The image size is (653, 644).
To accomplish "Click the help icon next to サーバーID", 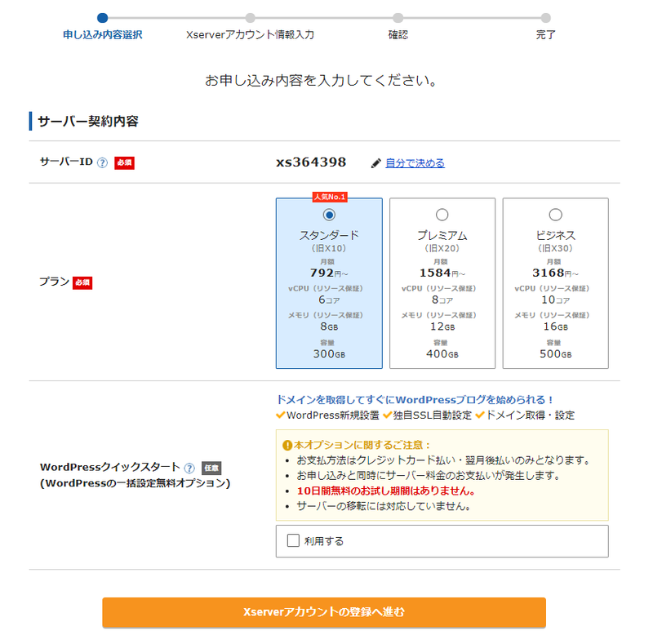I will [x=102, y=162].
